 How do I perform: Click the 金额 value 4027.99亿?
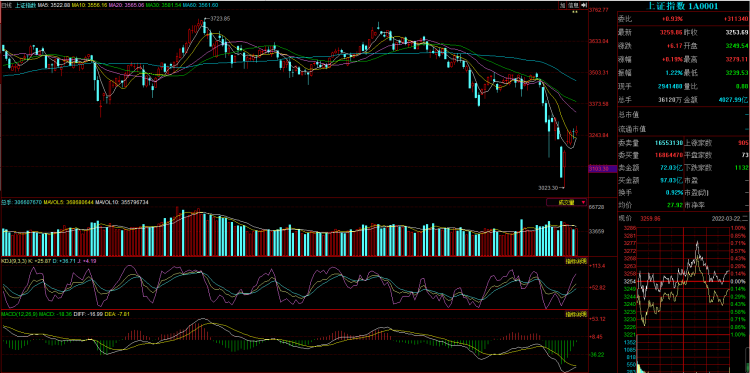[733, 99]
